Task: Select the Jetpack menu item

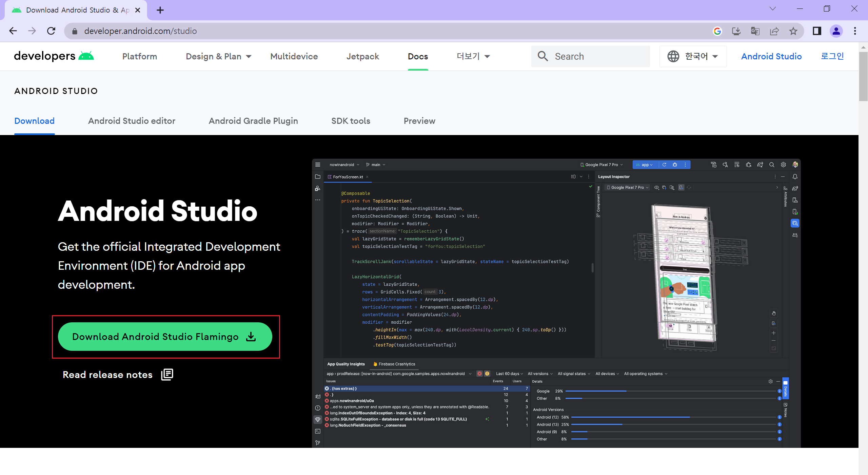Action: (x=362, y=56)
